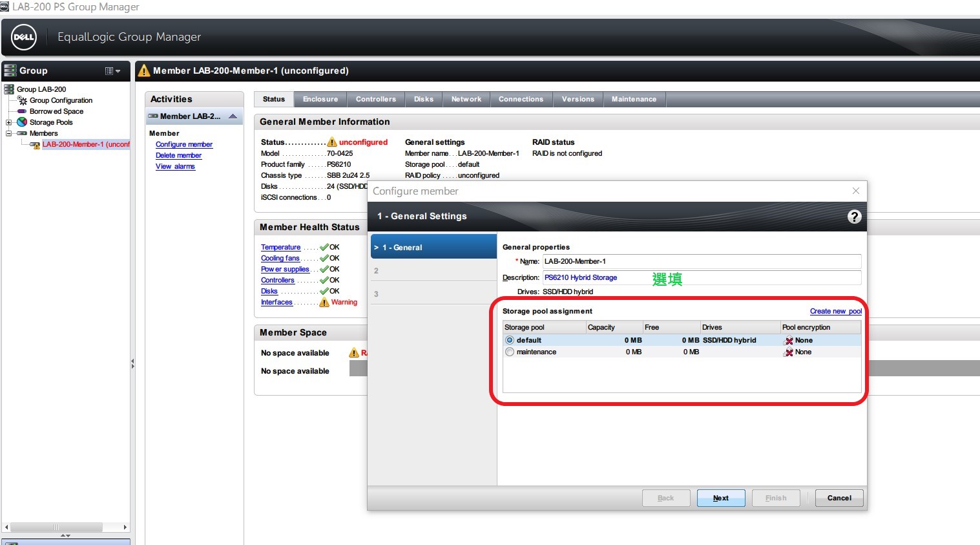Screen dimensions: 980x545
Task: Open the Temperature health link
Action: pyautogui.click(x=280, y=247)
